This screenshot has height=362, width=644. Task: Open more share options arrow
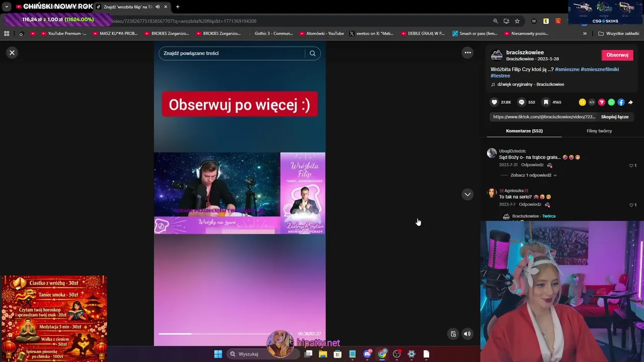pyautogui.click(x=630, y=102)
